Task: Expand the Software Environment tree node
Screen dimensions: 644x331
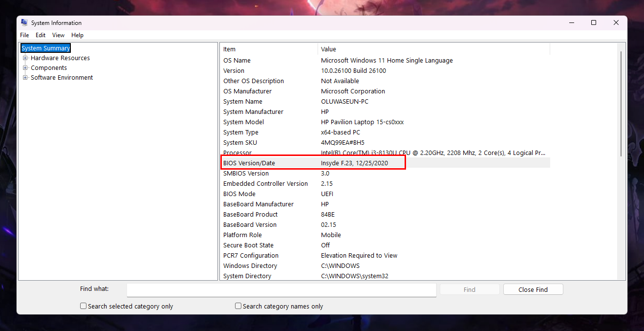Action: 25,77
